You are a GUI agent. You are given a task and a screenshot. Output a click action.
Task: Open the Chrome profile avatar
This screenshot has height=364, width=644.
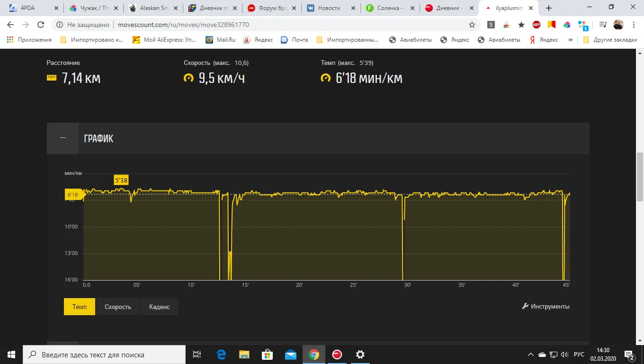click(x=618, y=25)
